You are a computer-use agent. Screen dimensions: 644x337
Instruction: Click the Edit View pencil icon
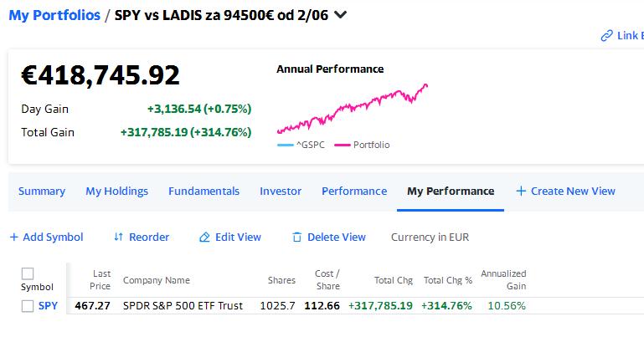(204, 237)
